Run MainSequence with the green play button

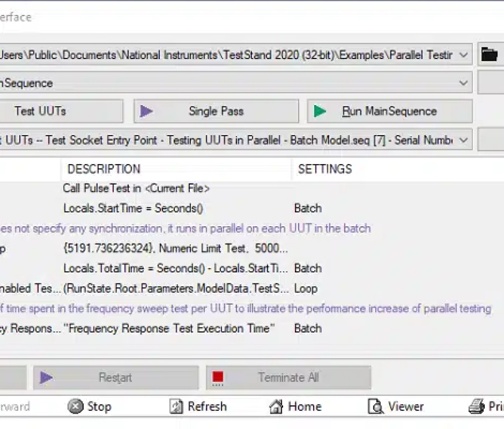coord(389,111)
